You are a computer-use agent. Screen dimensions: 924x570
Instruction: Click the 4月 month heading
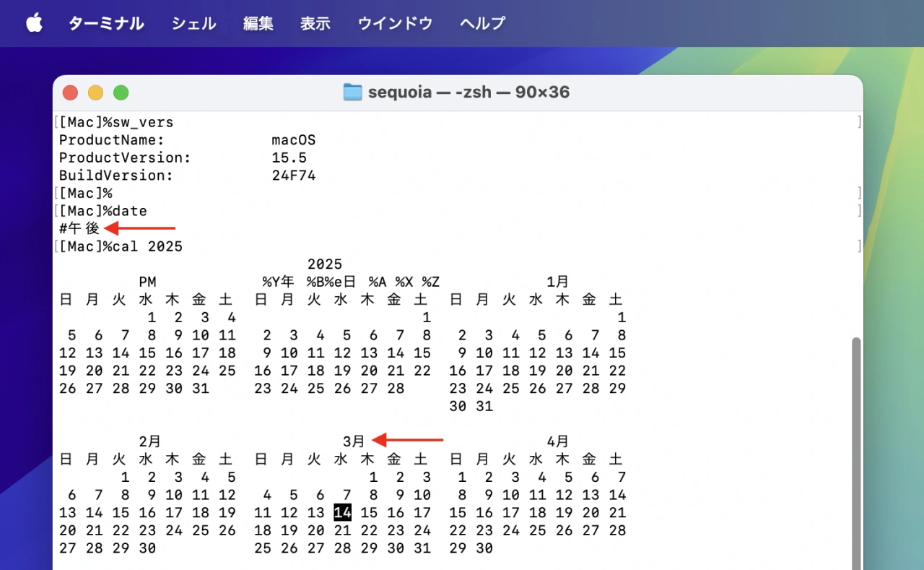coord(558,441)
